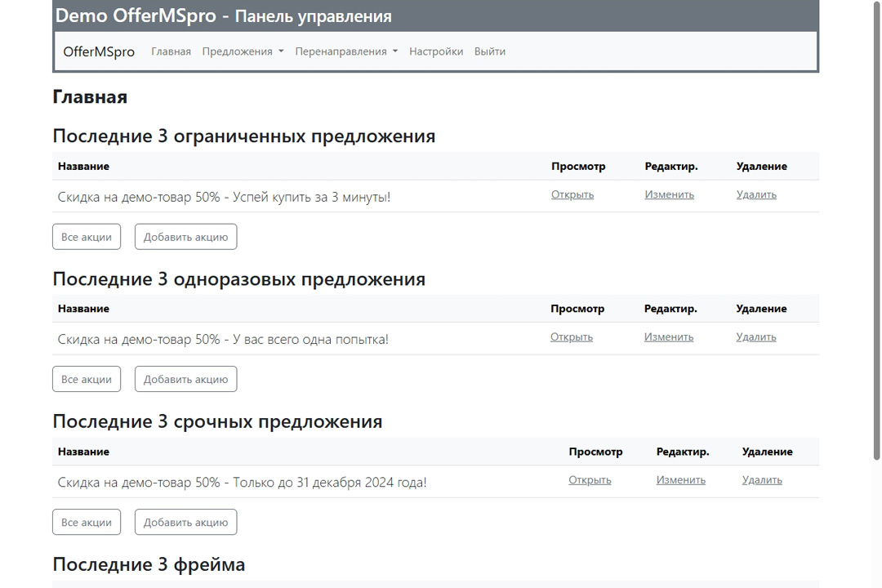
Task: Open Настройки from the navbar
Action: (x=436, y=51)
